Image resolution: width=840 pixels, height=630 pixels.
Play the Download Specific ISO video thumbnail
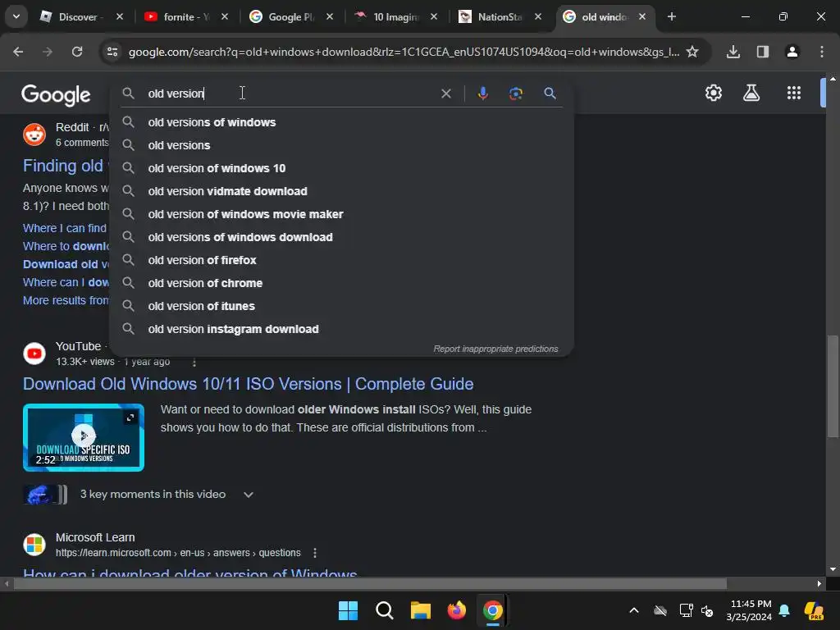pyautogui.click(x=84, y=437)
